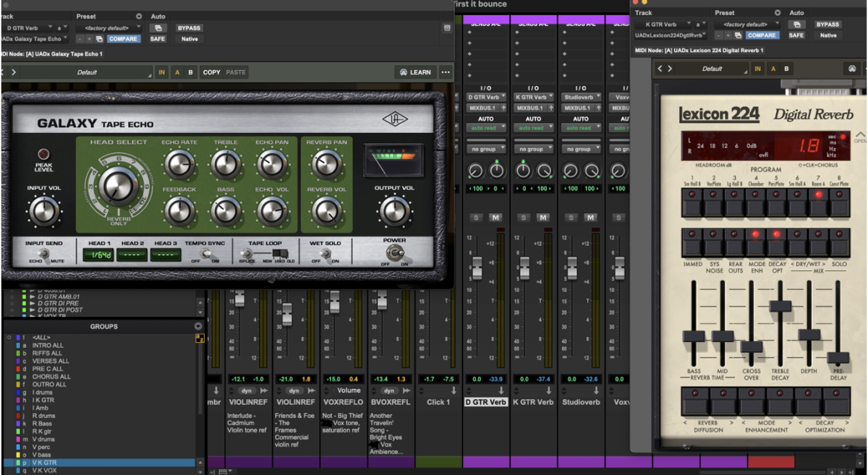The height and width of the screenshot is (475, 868).
Task: Click the Galaxy Bass knob
Action: (226, 211)
